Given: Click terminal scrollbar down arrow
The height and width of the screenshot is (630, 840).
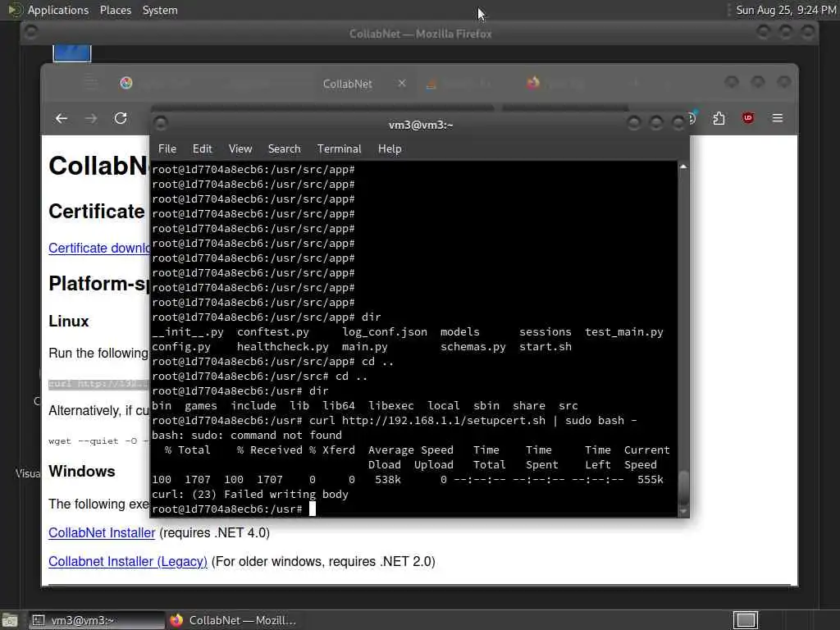Looking at the screenshot, I should pos(683,512).
